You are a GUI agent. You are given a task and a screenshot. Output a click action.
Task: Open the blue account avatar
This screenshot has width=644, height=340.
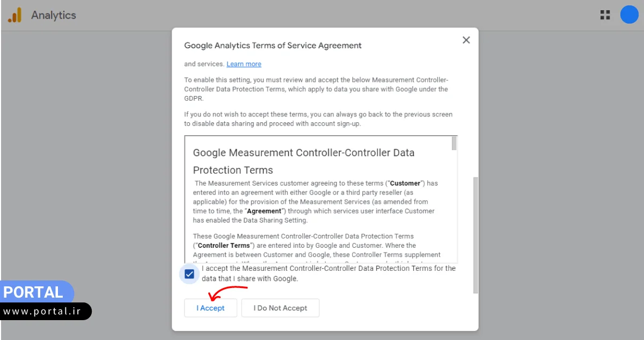(x=629, y=15)
